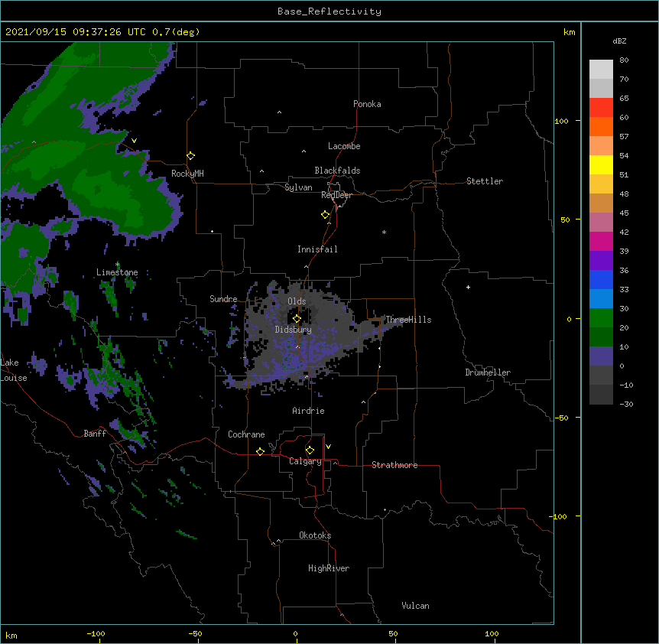Click the Limestone label

(117, 272)
